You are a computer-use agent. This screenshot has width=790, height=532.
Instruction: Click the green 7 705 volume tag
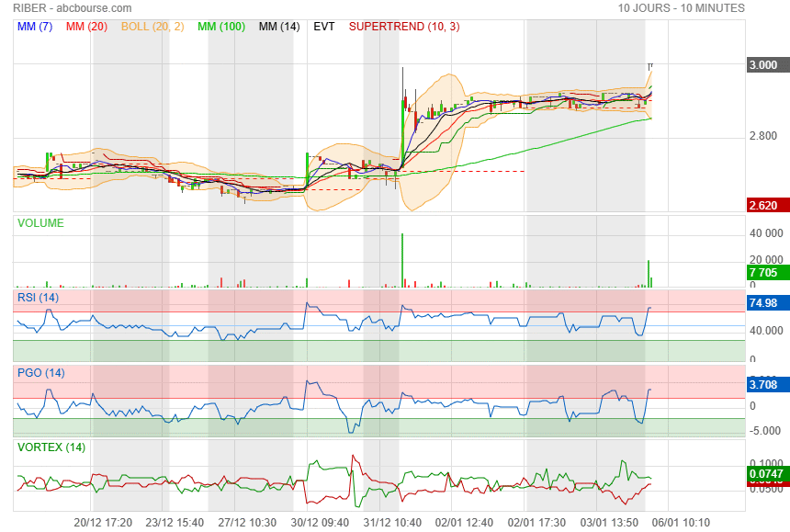[x=764, y=273]
